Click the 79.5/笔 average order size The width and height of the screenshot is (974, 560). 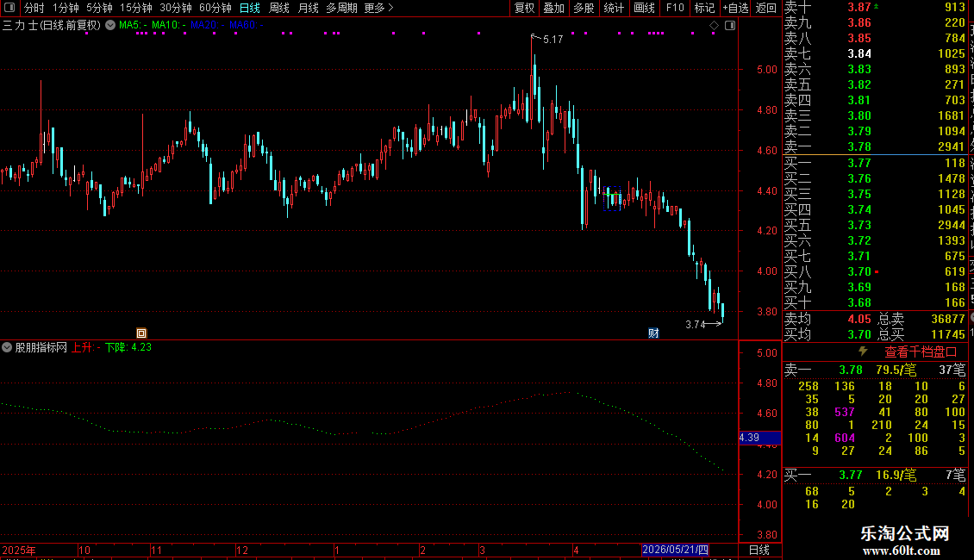[896, 370]
